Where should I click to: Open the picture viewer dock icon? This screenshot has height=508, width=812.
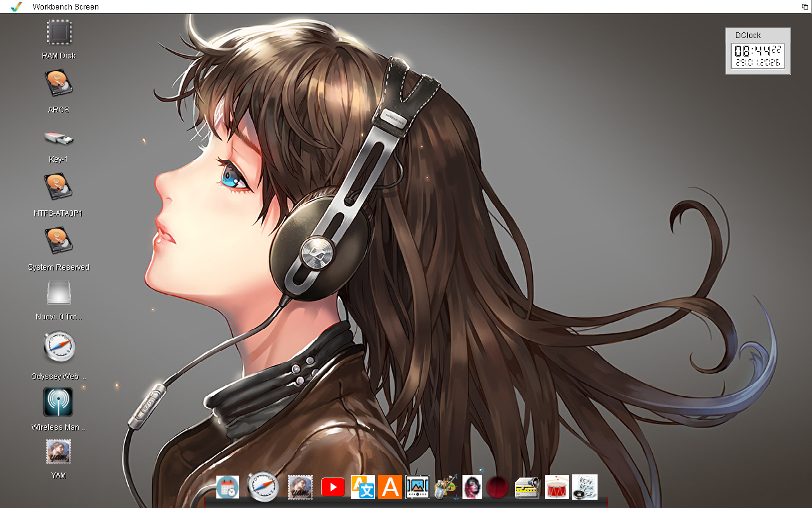pos(417,487)
